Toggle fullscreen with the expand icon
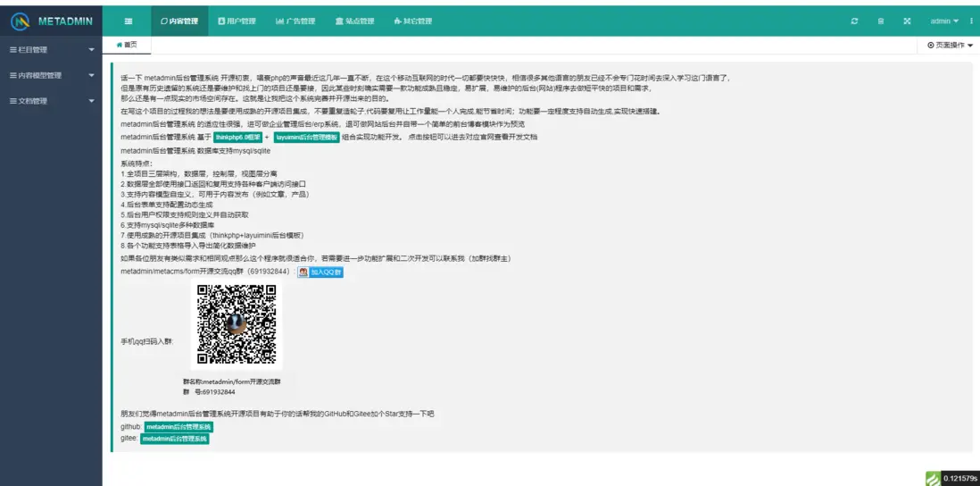The height and width of the screenshot is (486, 980). pos(907,21)
